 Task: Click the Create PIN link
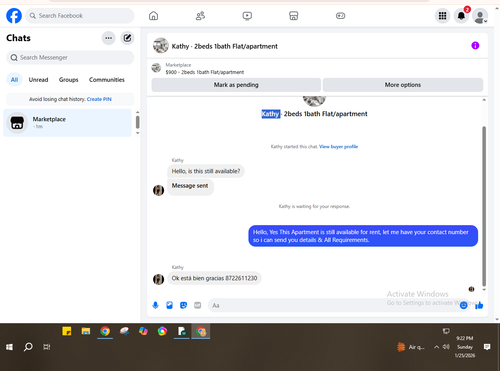(x=99, y=99)
